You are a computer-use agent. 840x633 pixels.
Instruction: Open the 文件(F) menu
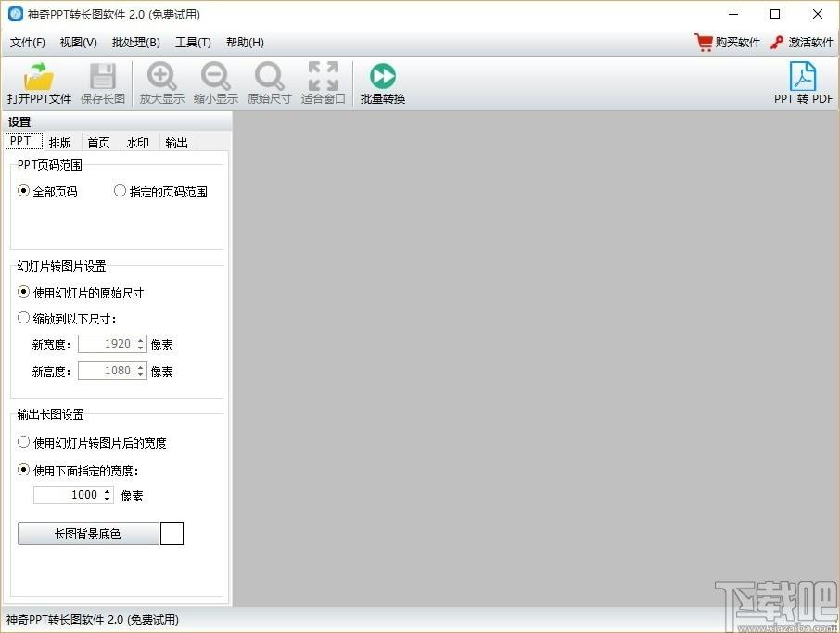tap(27, 43)
